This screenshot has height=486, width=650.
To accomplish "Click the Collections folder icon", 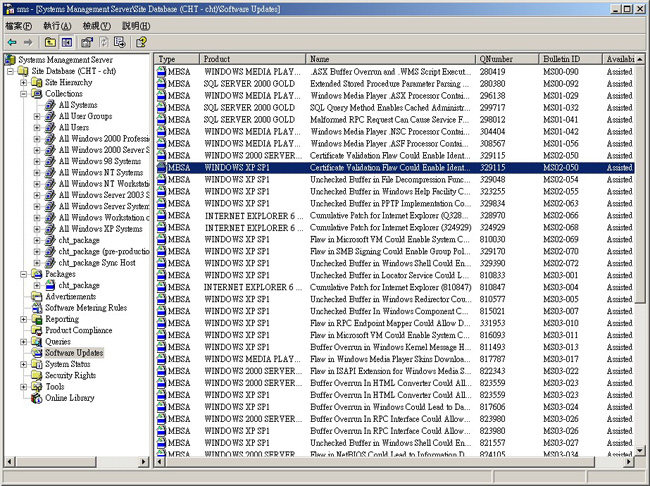I will point(36,93).
